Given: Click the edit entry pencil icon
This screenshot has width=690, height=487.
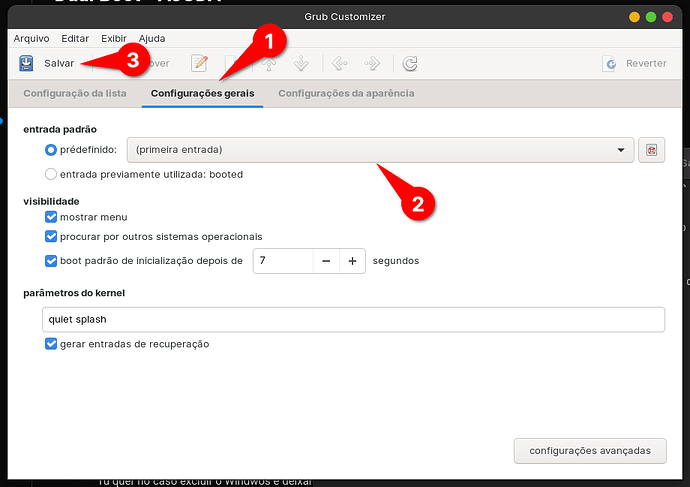Looking at the screenshot, I should [199, 63].
